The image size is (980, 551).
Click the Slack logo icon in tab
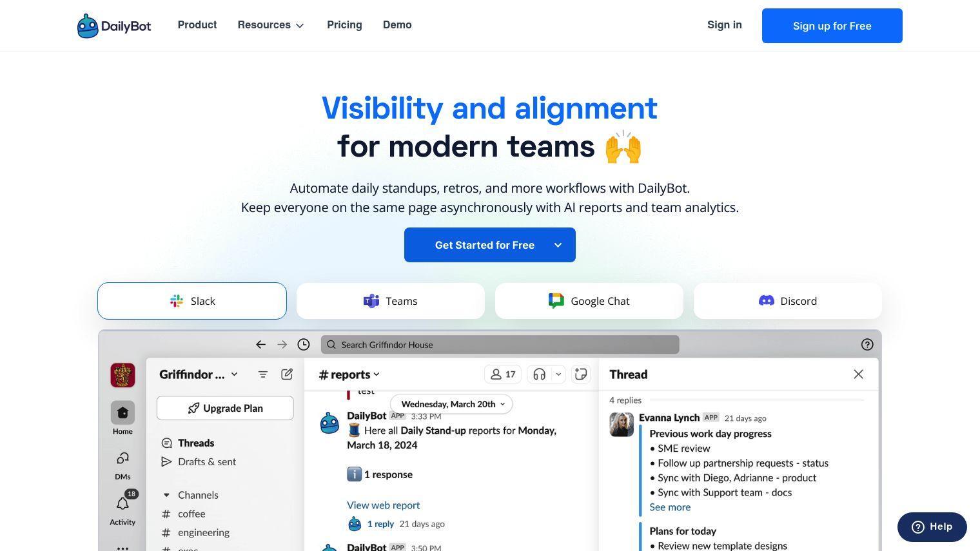pos(177,301)
